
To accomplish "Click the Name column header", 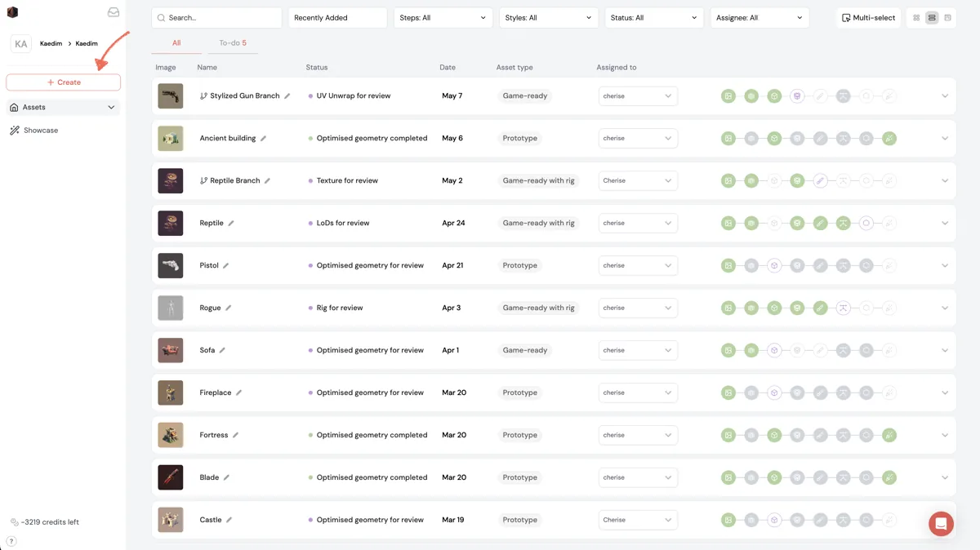I will tap(207, 68).
